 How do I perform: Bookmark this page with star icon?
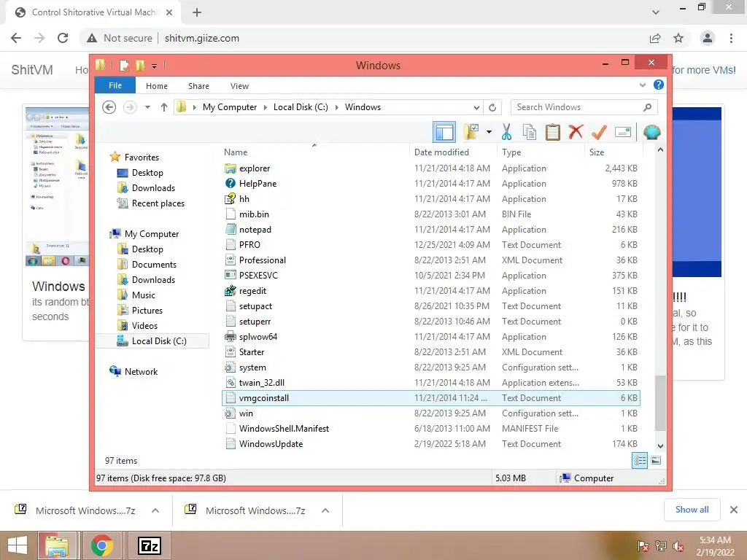coord(678,38)
